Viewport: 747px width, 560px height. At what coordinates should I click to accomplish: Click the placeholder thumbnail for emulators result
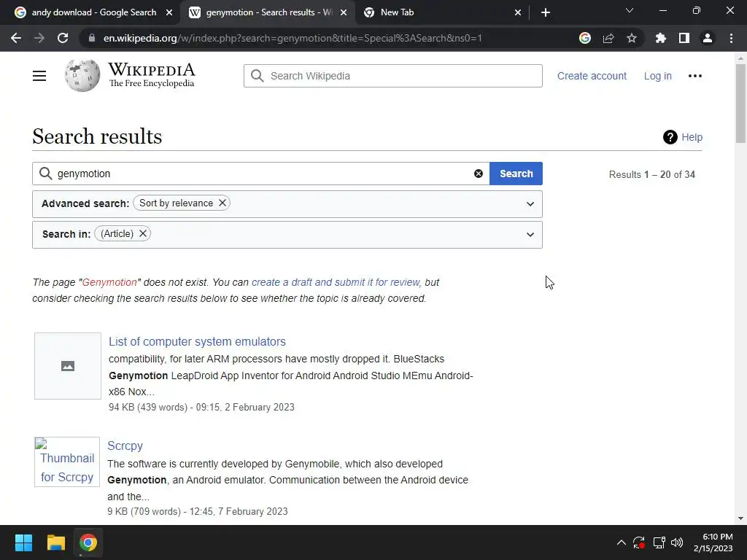[x=68, y=366]
